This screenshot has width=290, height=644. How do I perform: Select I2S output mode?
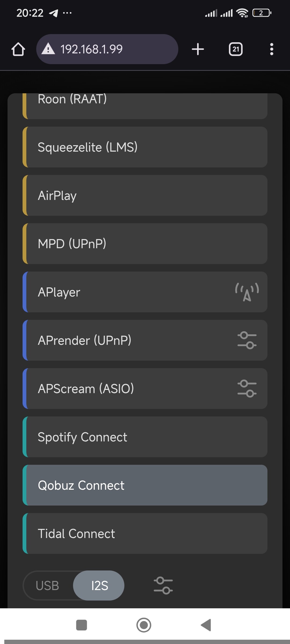99,586
